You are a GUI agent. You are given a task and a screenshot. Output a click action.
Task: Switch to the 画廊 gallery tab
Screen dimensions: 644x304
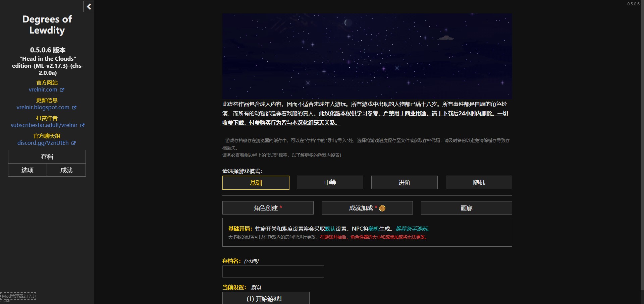(x=467, y=208)
